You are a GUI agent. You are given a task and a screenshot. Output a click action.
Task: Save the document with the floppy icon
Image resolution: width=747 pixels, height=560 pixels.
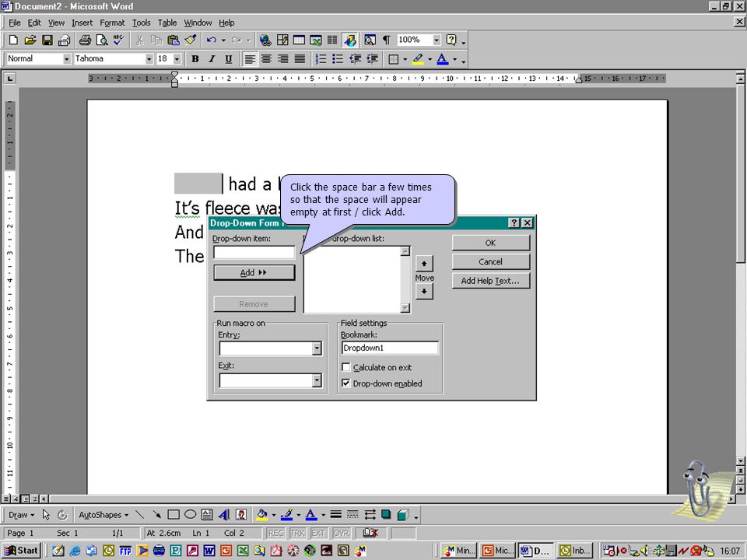point(47,40)
